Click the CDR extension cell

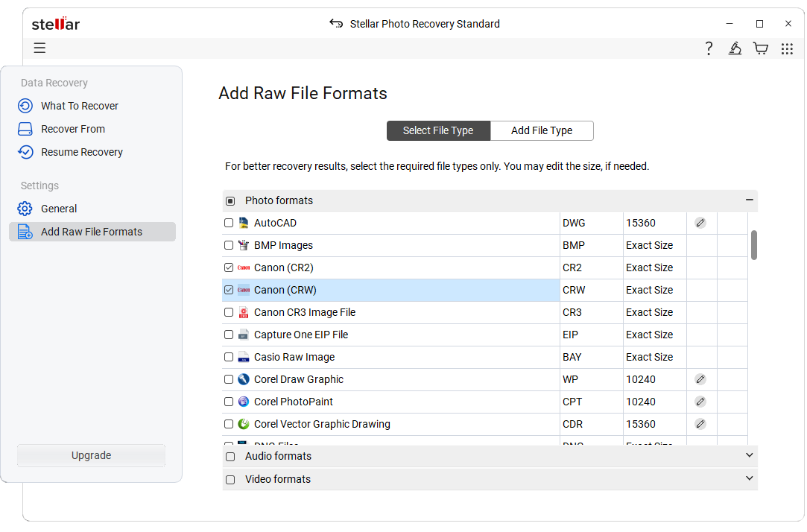coord(592,425)
